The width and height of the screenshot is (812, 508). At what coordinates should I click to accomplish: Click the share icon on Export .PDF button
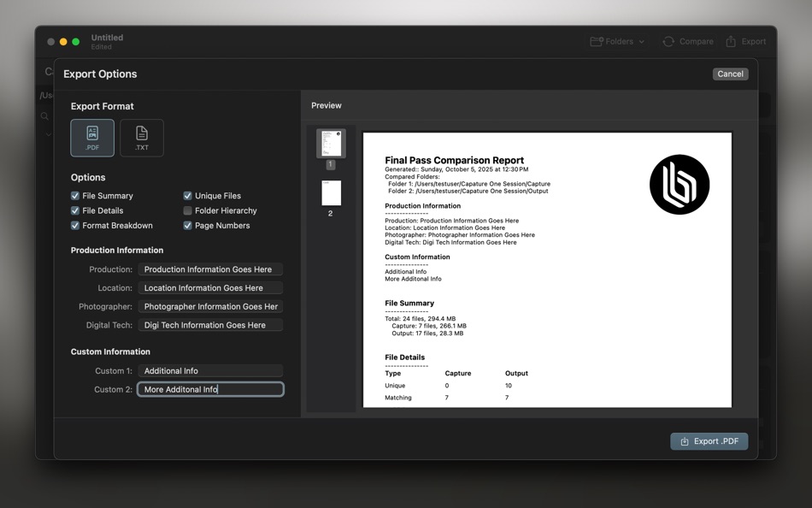(x=685, y=440)
